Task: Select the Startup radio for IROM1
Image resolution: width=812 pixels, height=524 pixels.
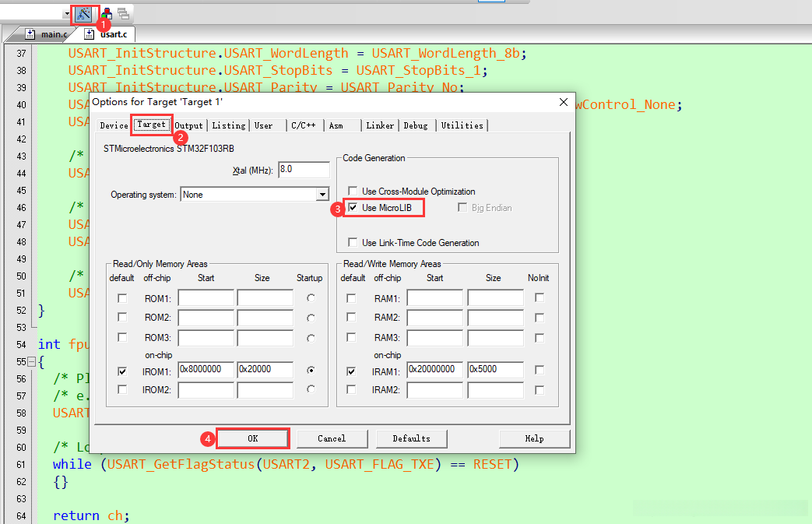Action: coord(311,370)
